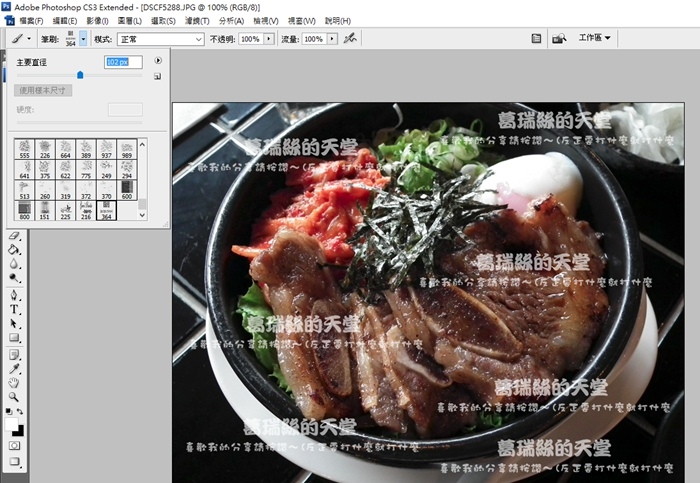Viewport: 700px width, 483px height.
Task: Select brush preset 775
Action: click(x=86, y=170)
